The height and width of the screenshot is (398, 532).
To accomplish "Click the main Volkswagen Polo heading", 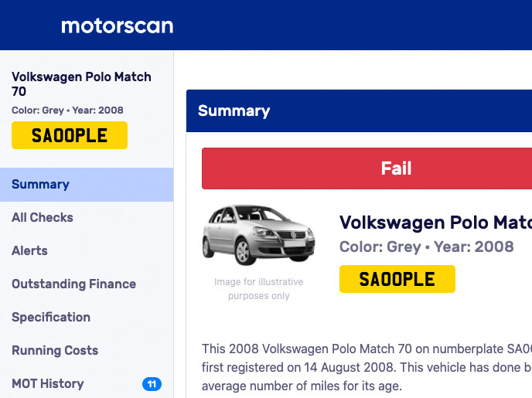I will click(435, 223).
